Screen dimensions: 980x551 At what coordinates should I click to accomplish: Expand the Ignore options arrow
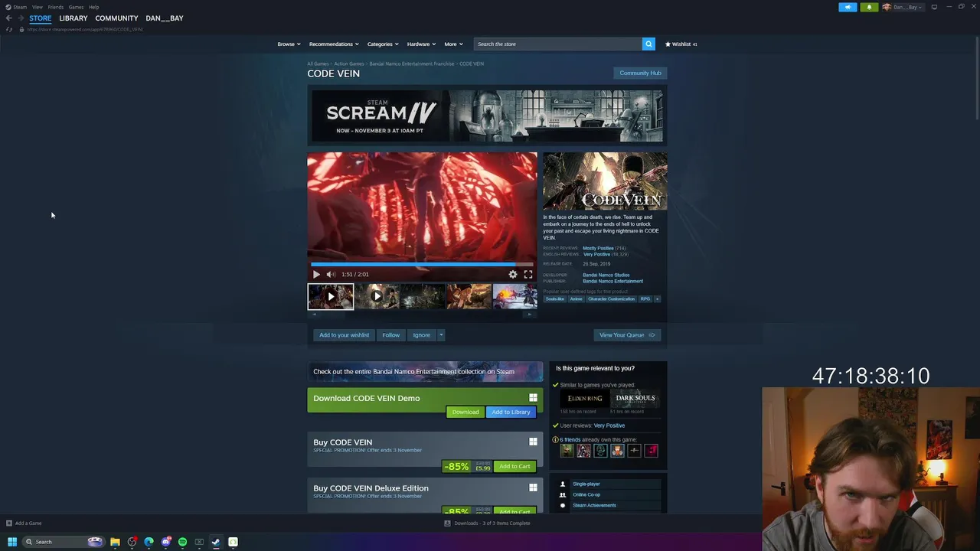[441, 335]
